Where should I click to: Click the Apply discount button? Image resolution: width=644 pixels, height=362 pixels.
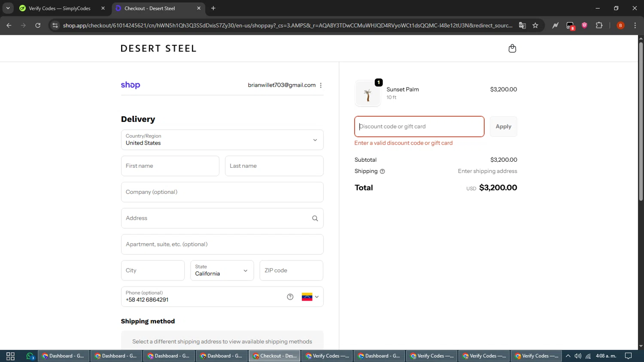point(503,127)
